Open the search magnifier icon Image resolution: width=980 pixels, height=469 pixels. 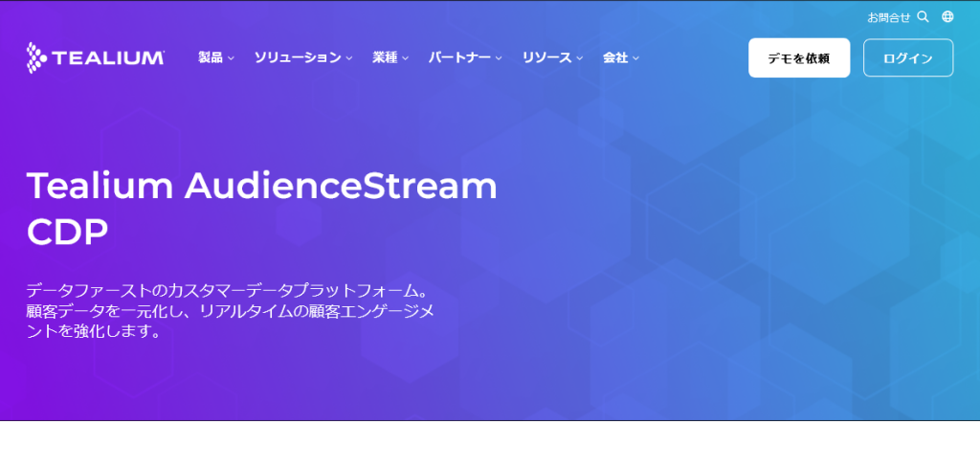[923, 17]
